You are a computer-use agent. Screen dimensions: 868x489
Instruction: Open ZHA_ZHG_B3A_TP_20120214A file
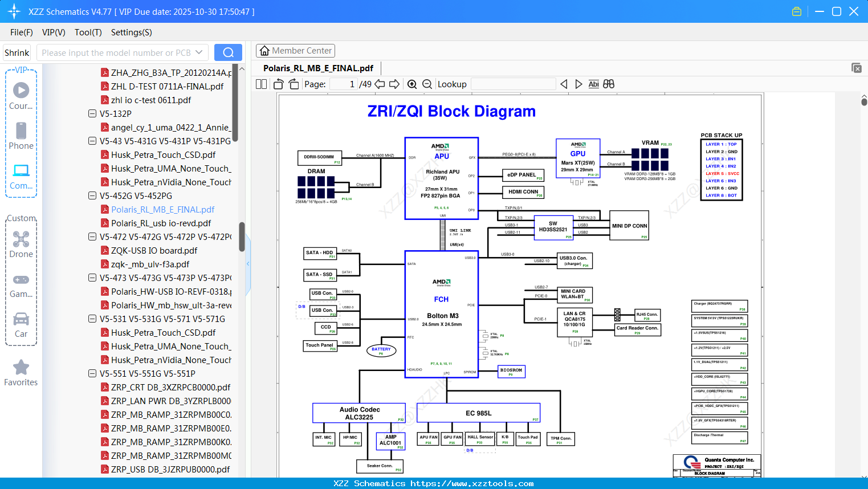coord(171,72)
